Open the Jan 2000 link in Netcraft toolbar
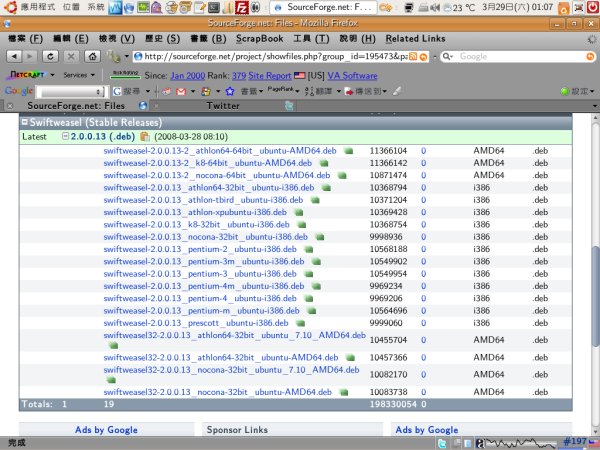Screen dimensions: 600x450 188,76
